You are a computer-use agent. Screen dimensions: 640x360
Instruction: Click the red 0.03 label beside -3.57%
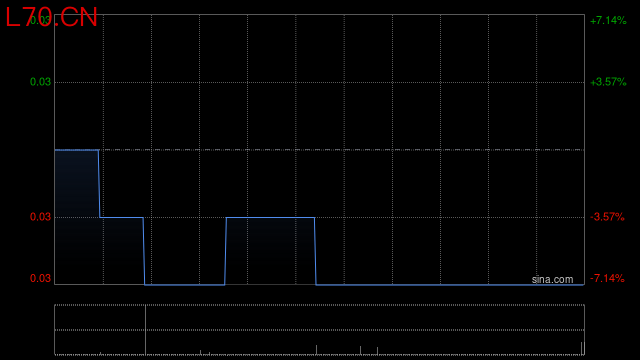click(x=40, y=217)
